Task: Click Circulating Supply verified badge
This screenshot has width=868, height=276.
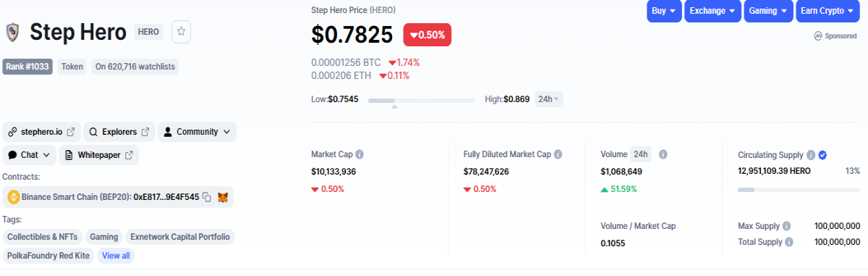Action: click(x=822, y=154)
